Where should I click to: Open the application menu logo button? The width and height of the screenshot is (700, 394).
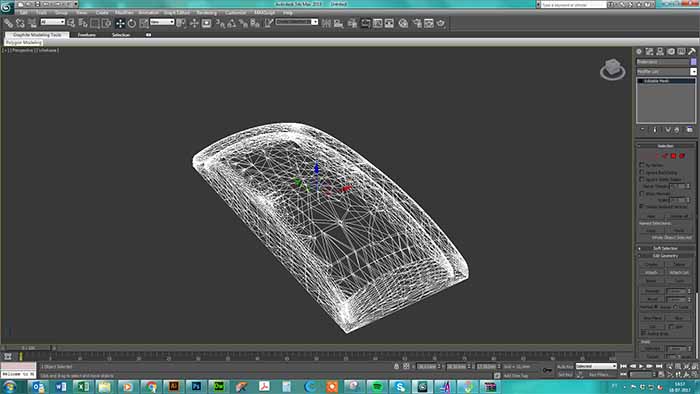click(7, 8)
